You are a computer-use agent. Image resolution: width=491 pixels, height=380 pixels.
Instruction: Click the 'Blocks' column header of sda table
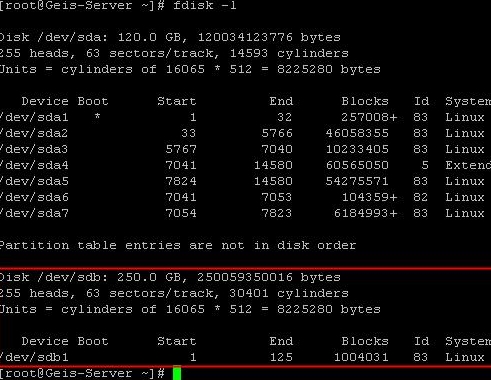[x=365, y=101]
